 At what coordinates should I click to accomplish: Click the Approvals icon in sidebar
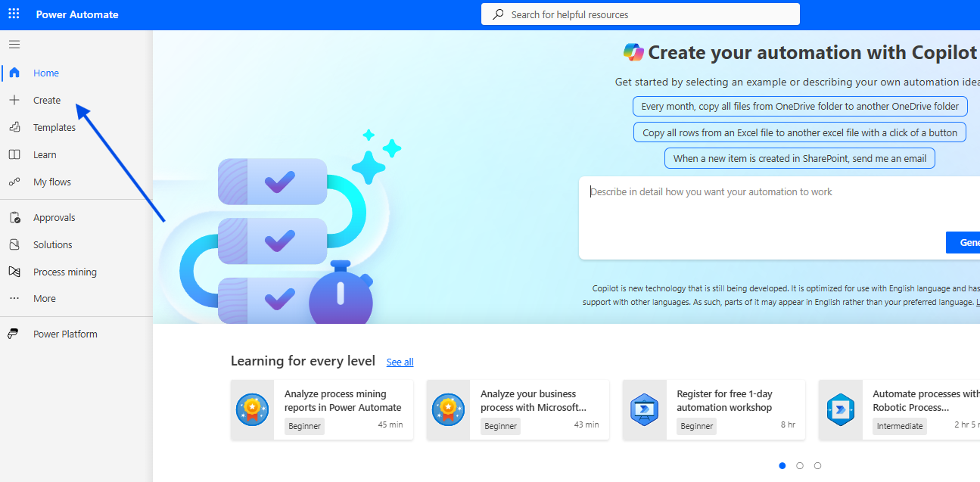click(x=14, y=218)
